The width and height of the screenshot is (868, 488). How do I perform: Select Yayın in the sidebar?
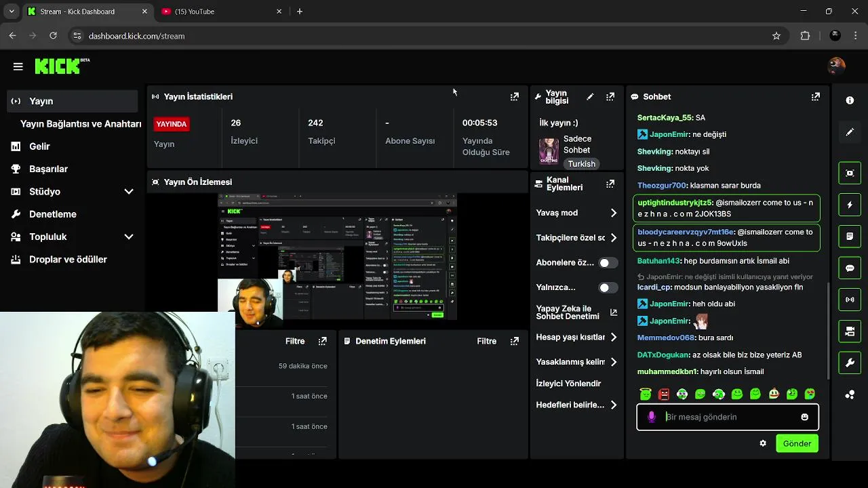(x=72, y=101)
